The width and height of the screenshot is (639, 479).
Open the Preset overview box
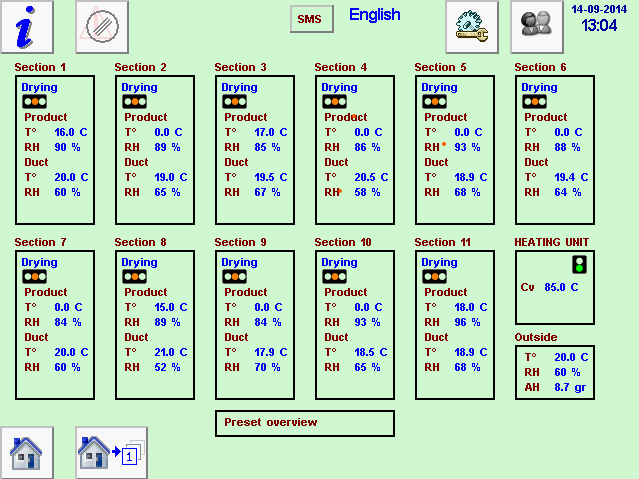click(304, 423)
